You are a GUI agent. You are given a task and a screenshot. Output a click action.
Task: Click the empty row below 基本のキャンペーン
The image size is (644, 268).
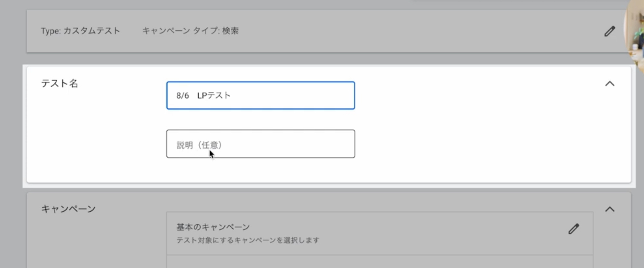pos(379,262)
